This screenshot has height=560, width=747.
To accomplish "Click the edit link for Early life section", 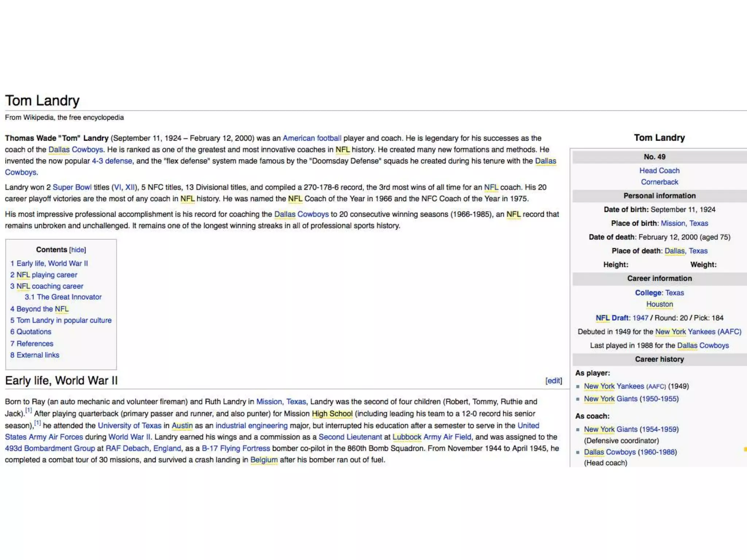I will (553, 381).
